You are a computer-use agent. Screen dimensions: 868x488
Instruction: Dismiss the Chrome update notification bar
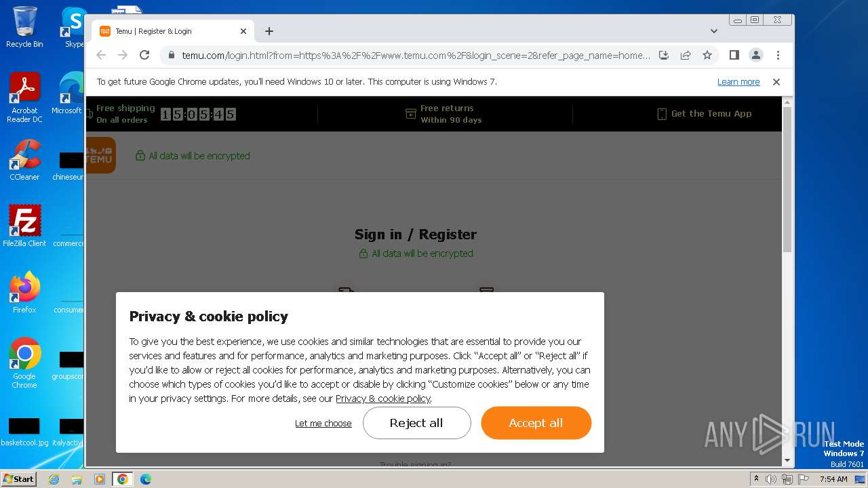pyautogui.click(x=776, y=82)
